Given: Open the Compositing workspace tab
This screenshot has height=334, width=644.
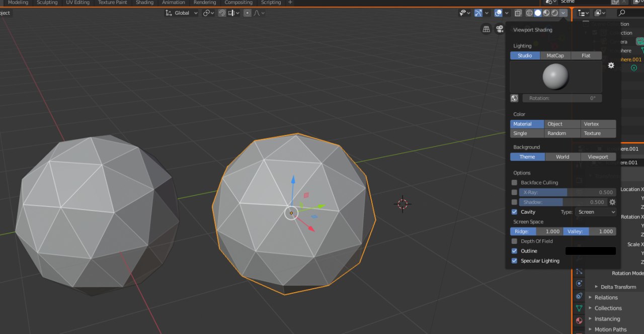Looking at the screenshot, I should click(238, 3).
